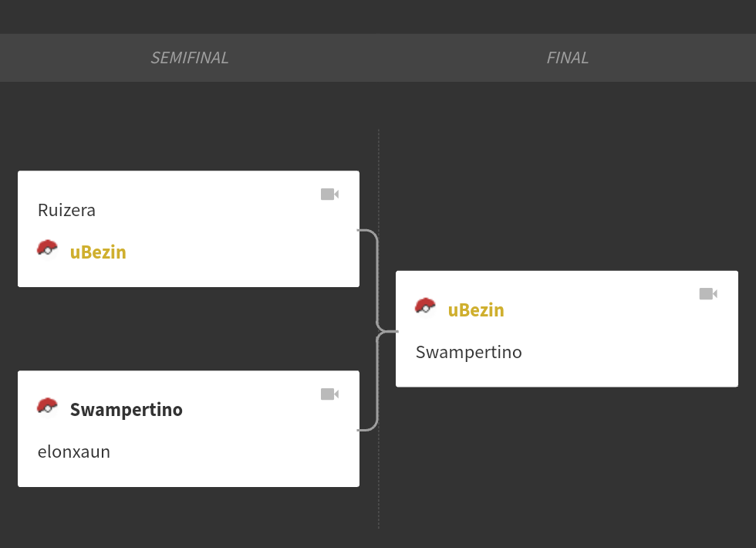The image size is (756, 548).
Task: Select the SEMIFINAL round header
Action: tap(190, 58)
